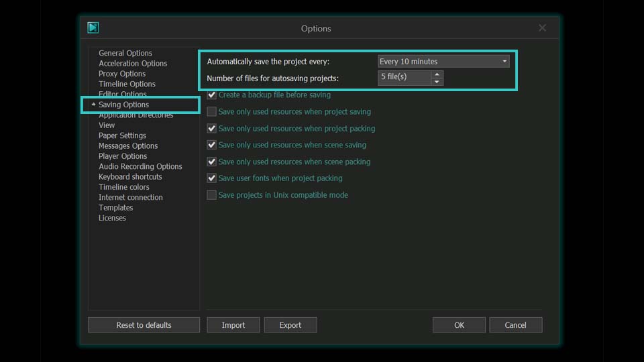Select Audio Recording Options category
The height and width of the screenshot is (362, 644).
coord(140,166)
